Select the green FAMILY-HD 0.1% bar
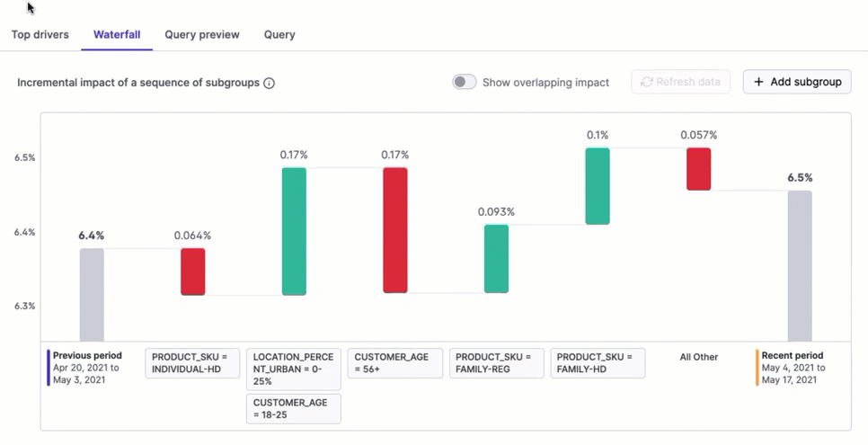Viewport: 868px width, 445px height. [598, 186]
